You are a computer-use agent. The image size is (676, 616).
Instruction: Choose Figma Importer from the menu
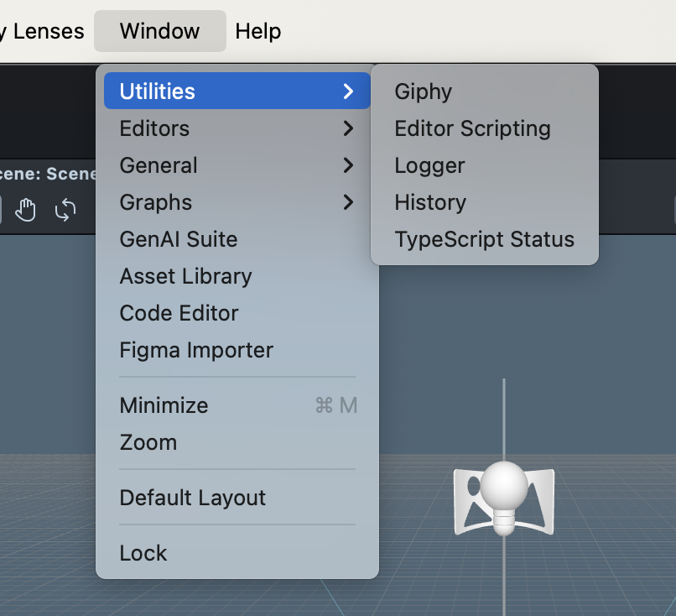pyautogui.click(x=196, y=350)
